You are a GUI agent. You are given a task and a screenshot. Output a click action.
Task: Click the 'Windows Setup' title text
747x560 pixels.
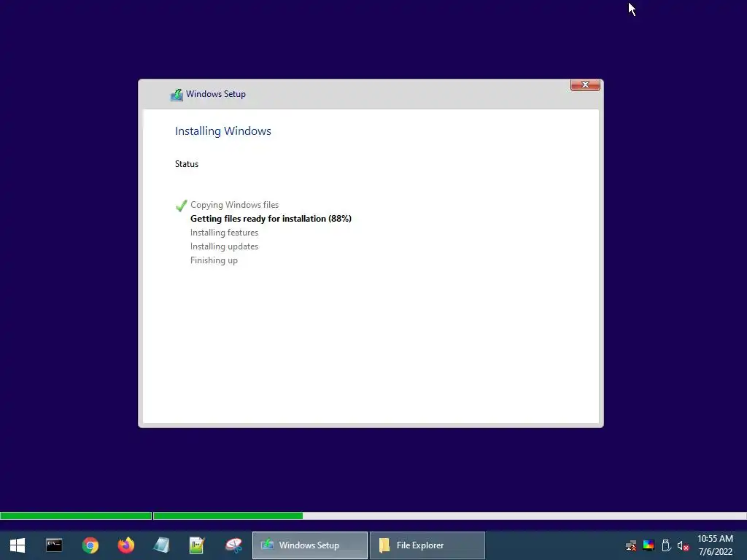tap(216, 94)
